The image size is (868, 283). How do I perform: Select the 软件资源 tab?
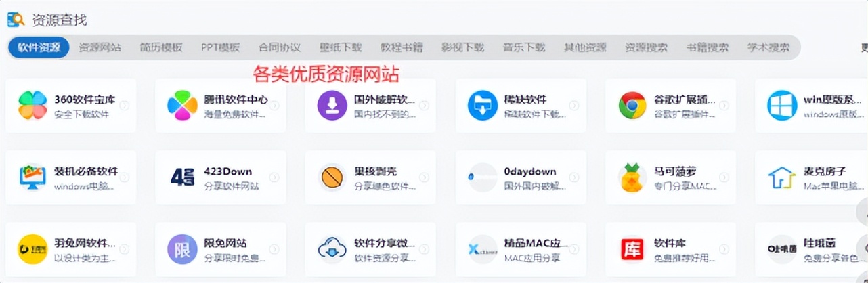click(39, 47)
